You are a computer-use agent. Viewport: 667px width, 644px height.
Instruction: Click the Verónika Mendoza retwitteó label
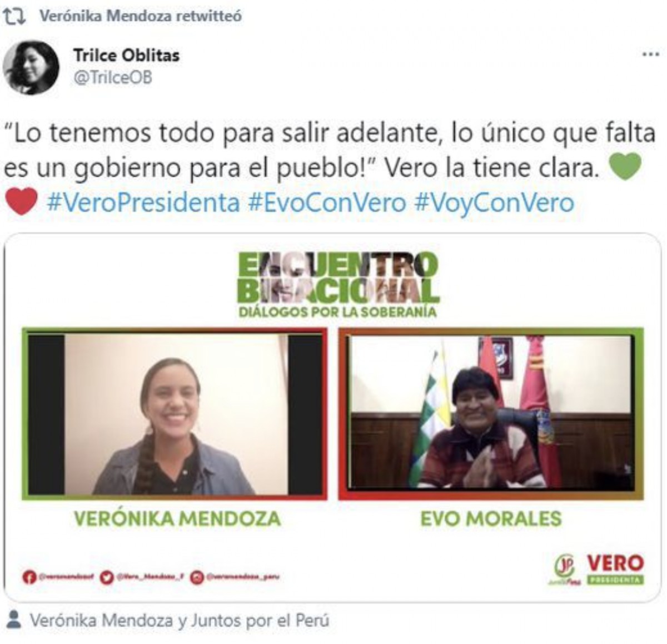coord(141,16)
